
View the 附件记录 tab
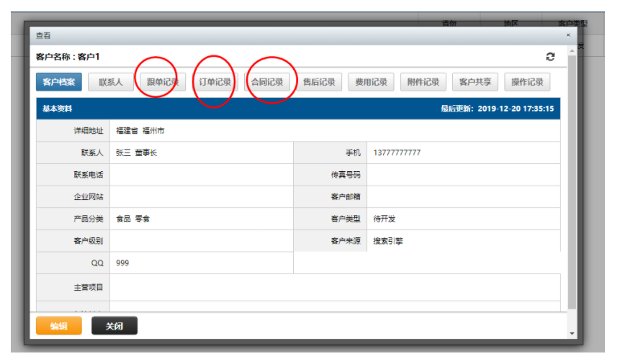[x=423, y=82]
